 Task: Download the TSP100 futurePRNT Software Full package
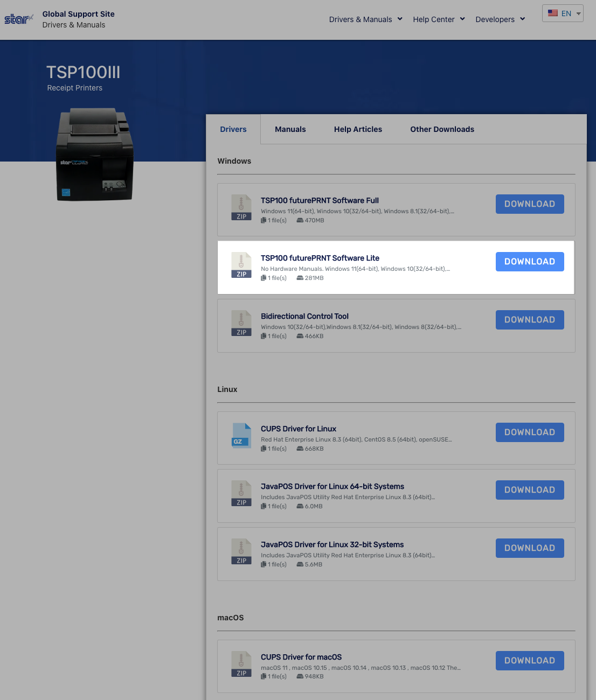[x=529, y=204]
